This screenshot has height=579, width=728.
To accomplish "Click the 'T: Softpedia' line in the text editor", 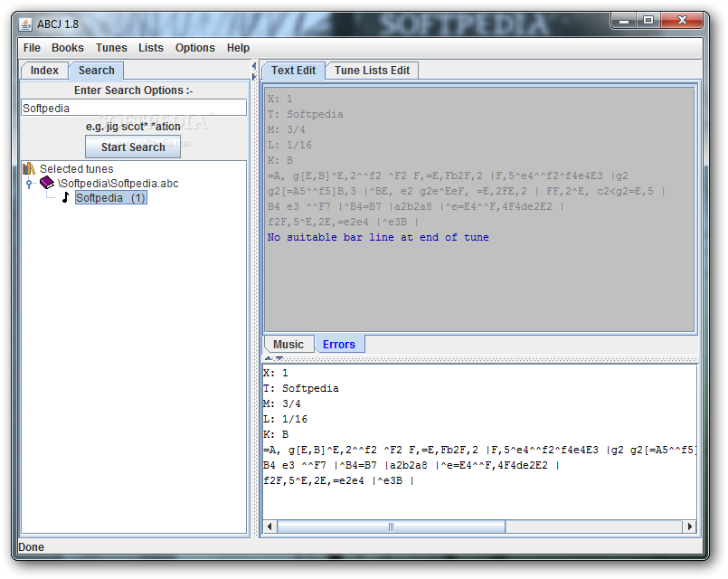I will [x=305, y=114].
